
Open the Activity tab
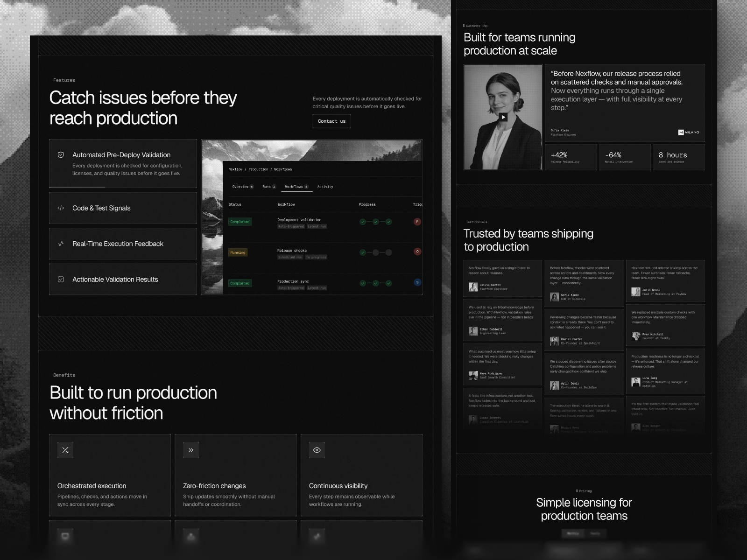[x=325, y=187]
